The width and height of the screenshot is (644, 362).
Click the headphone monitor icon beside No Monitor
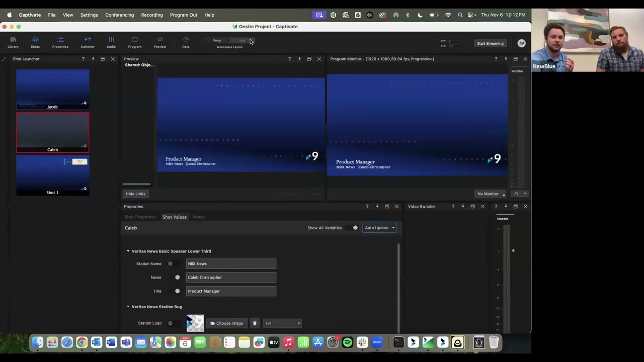pyautogui.click(x=516, y=194)
